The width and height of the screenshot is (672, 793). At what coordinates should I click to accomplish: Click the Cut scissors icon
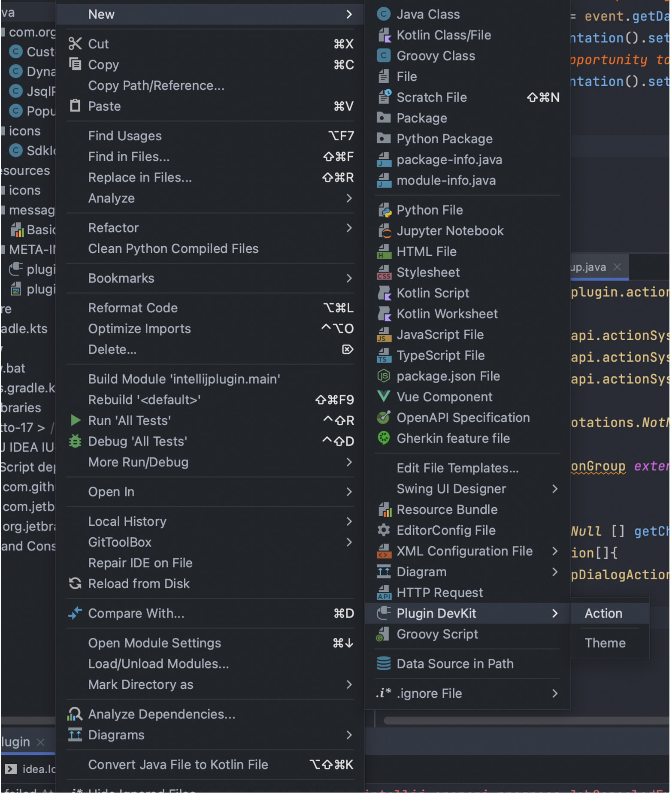76,44
